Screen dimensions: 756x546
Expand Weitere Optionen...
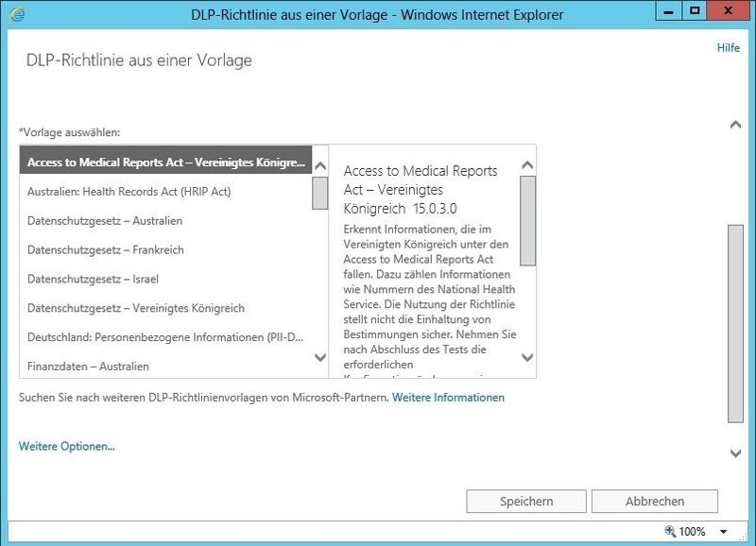coord(67,446)
